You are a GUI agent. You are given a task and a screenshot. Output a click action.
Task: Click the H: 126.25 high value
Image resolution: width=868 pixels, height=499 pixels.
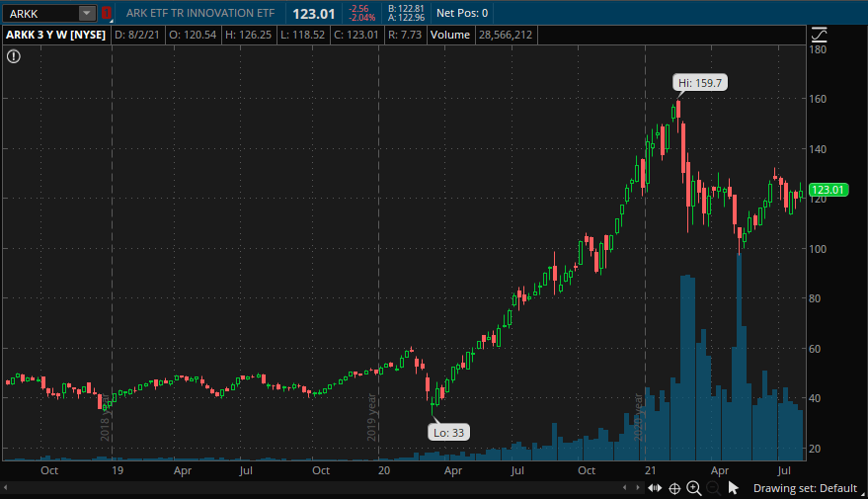click(x=249, y=35)
